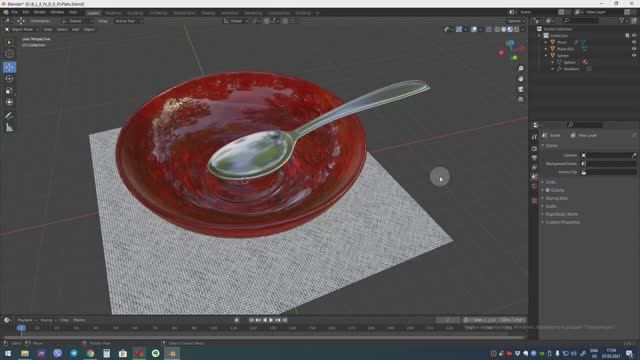The width and height of the screenshot is (640, 360).
Task: Open the Edit menu
Action: tap(26, 12)
